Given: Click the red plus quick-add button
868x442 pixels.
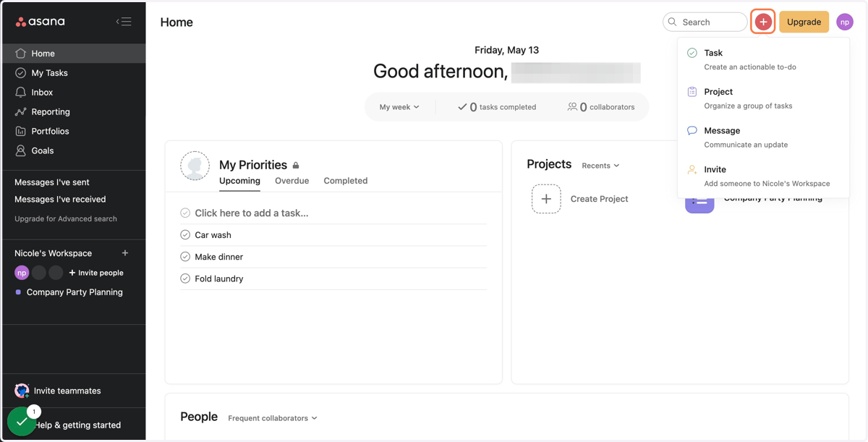Looking at the screenshot, I should (x=763, y=22).
